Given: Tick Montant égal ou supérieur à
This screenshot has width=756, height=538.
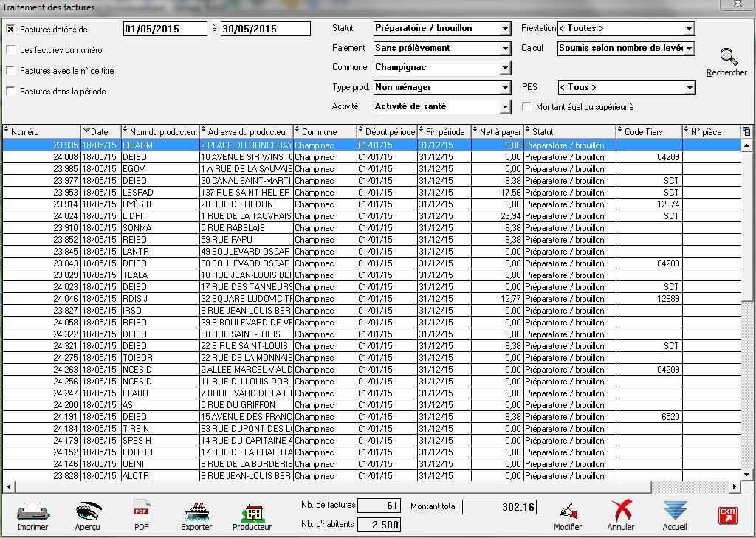Looking at the screenshot, I should (526, 107).
